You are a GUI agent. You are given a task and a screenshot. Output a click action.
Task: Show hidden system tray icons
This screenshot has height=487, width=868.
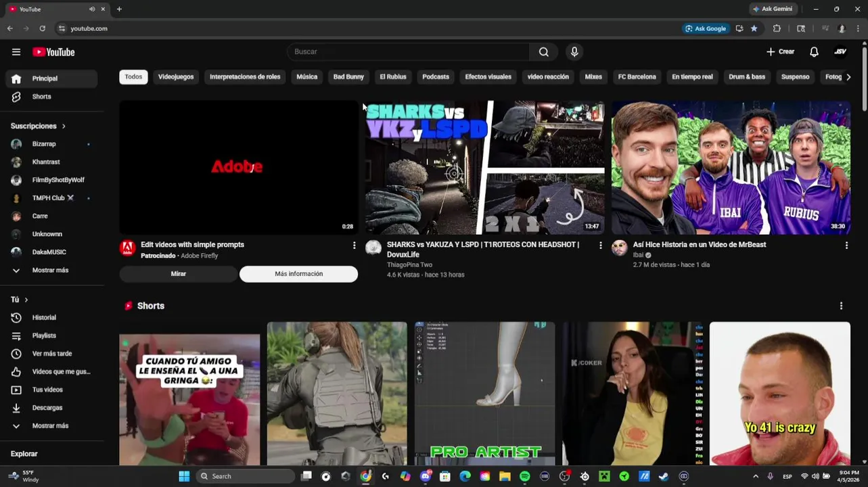click(755, 476)
